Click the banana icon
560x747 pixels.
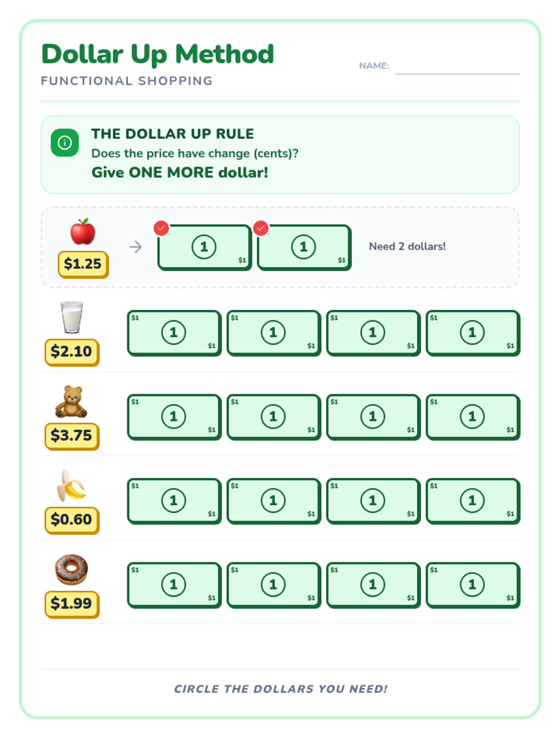coord(70,486)
